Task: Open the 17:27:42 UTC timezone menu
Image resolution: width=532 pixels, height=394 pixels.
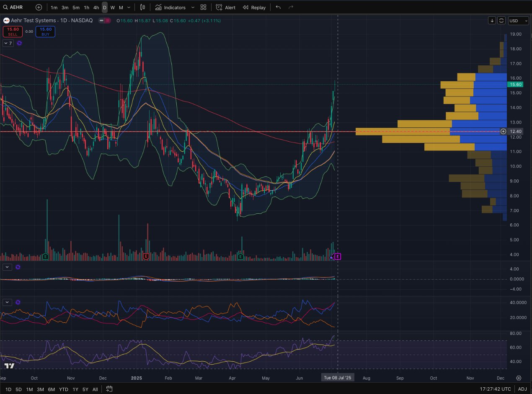Action: point(496,389)
